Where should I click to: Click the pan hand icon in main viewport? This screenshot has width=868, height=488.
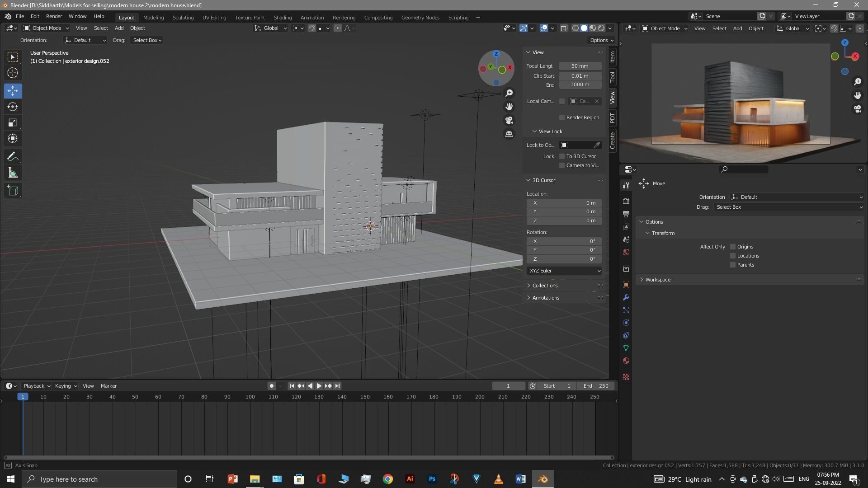509,107
